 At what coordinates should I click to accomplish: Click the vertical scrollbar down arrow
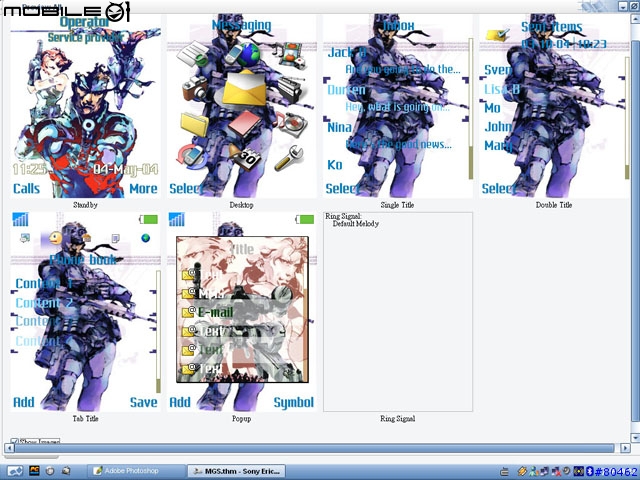635,438
